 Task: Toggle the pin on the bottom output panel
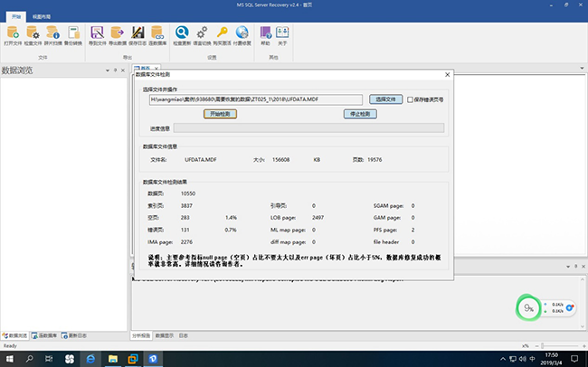point(575,266)
